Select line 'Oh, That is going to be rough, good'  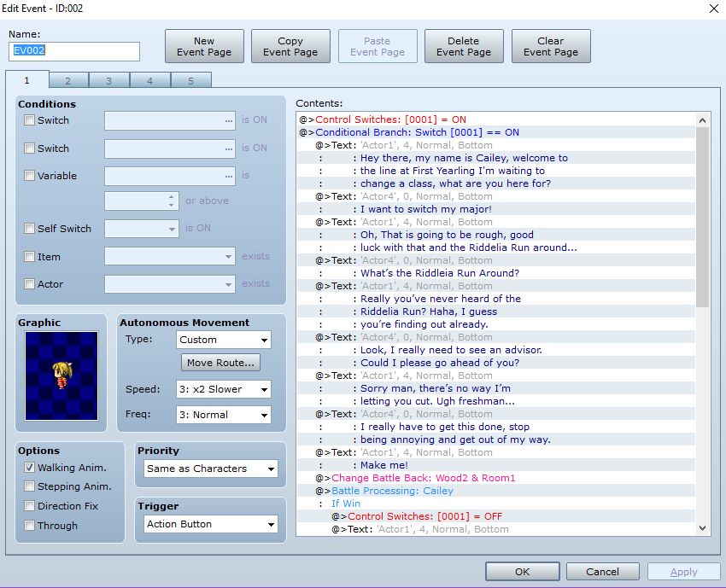tap(496, 235)
